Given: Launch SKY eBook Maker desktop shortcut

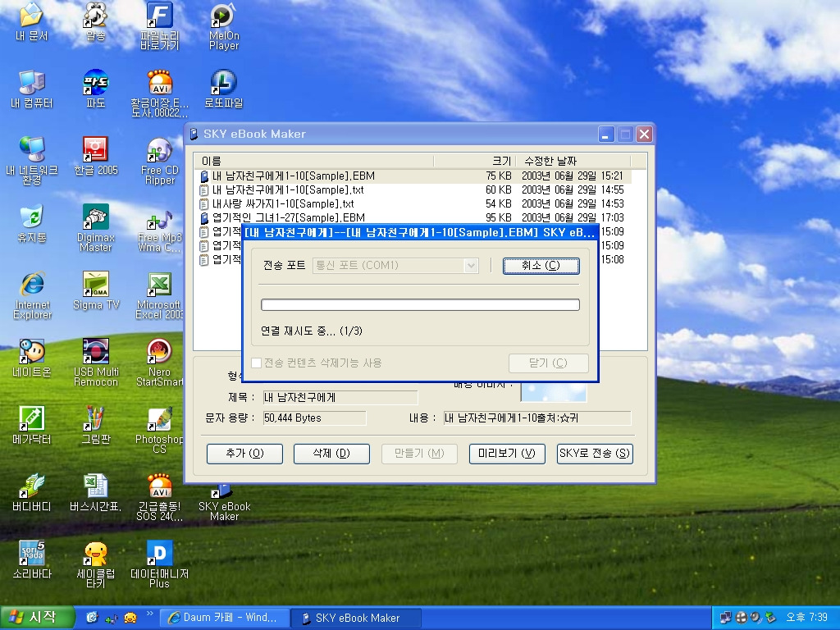Looking at the screenshot, I should pos(224,502).
